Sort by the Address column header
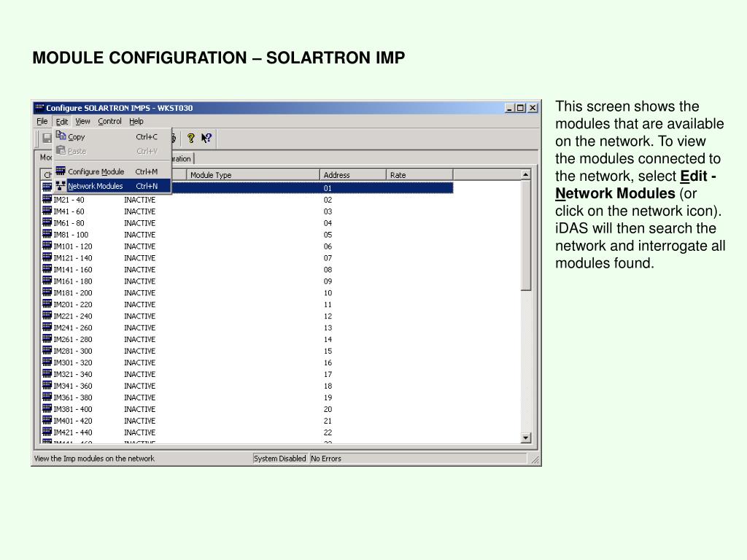Viewport: 747px width, 560px height. click(352, 175)
